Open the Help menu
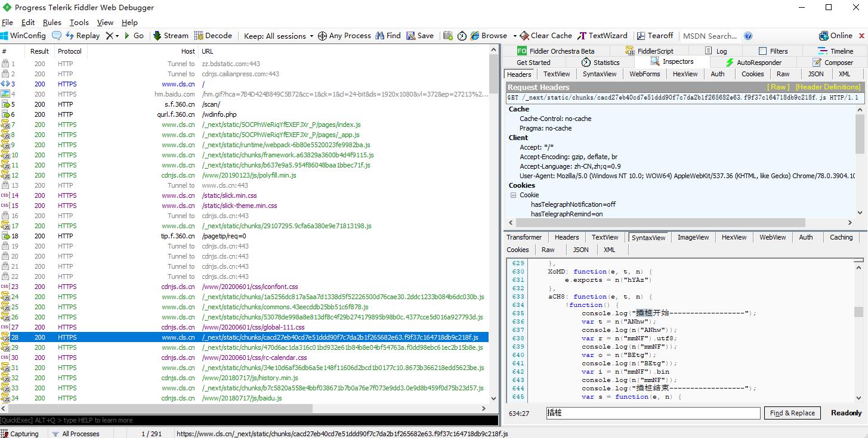The image size is (868, 438). 129,23
